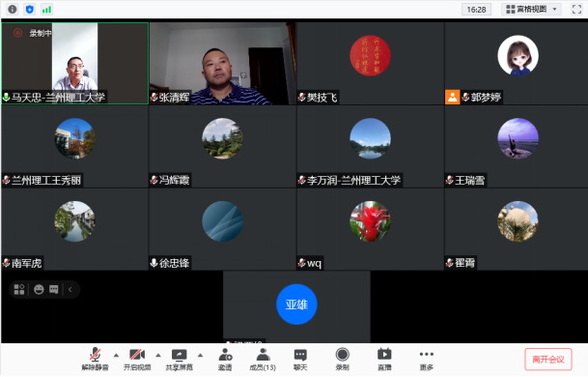Click 徐忠锋 blue abstract avatar

coord(222,221)
